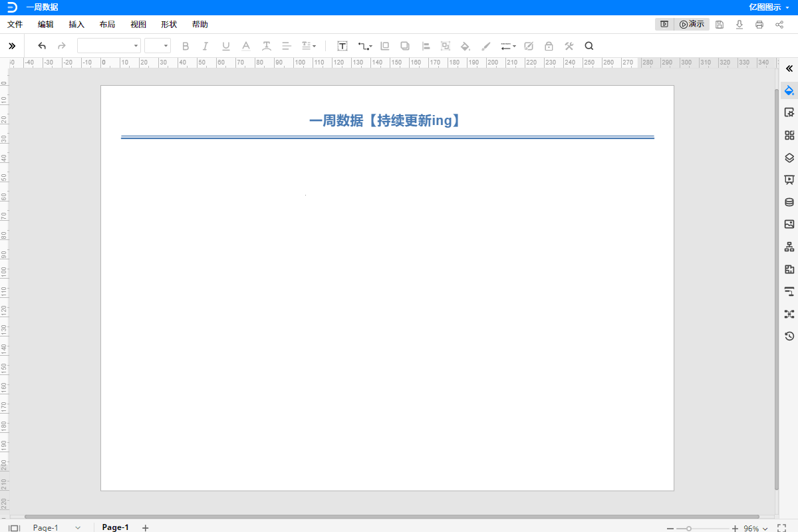Open the org chart panel in right sidebar

click(x=789, y=247)
